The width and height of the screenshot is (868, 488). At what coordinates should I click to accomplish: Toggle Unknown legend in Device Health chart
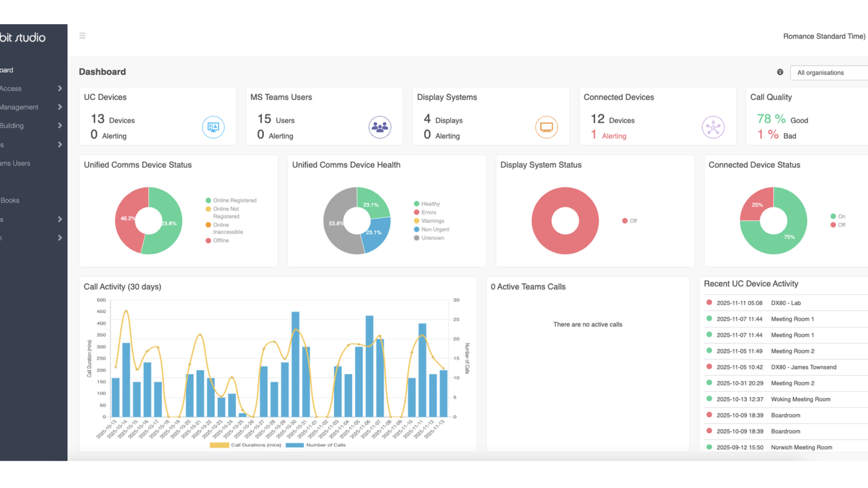click(432, 238)
